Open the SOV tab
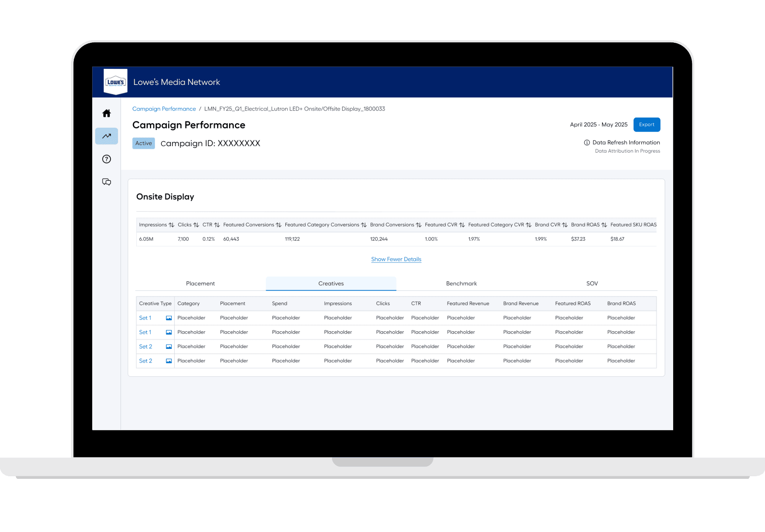Viewport: 765px width, 532px height. pos(592,283)
